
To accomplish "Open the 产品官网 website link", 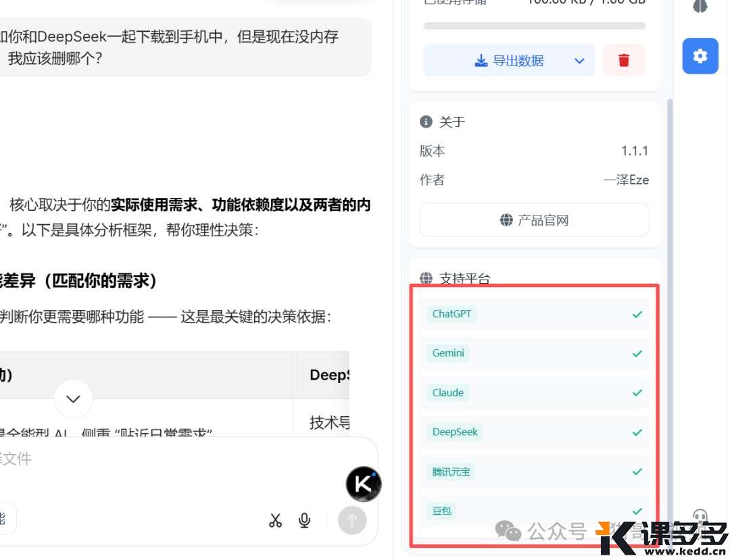I will pos(534,220).
